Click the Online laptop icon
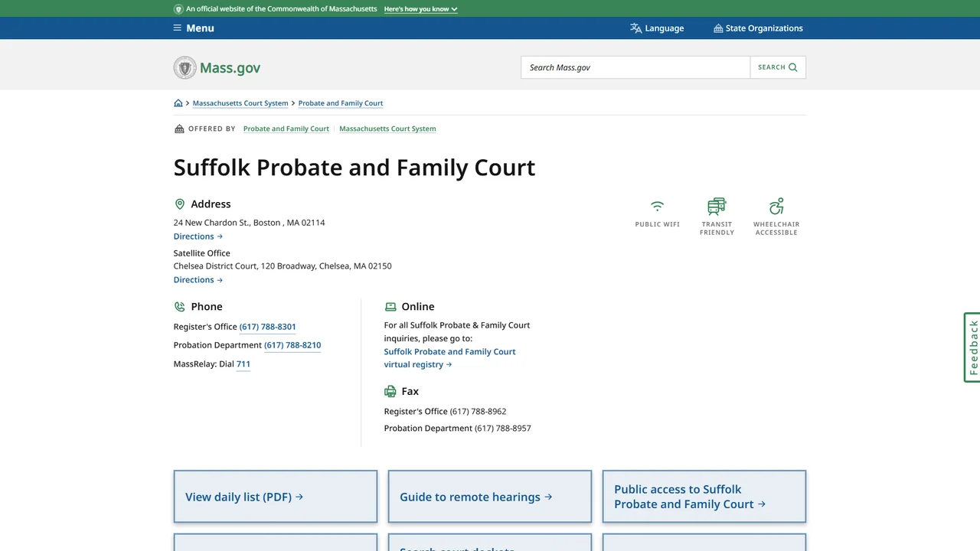The height and width of the screenshot is (551, 980). click(x=390, y=307)
